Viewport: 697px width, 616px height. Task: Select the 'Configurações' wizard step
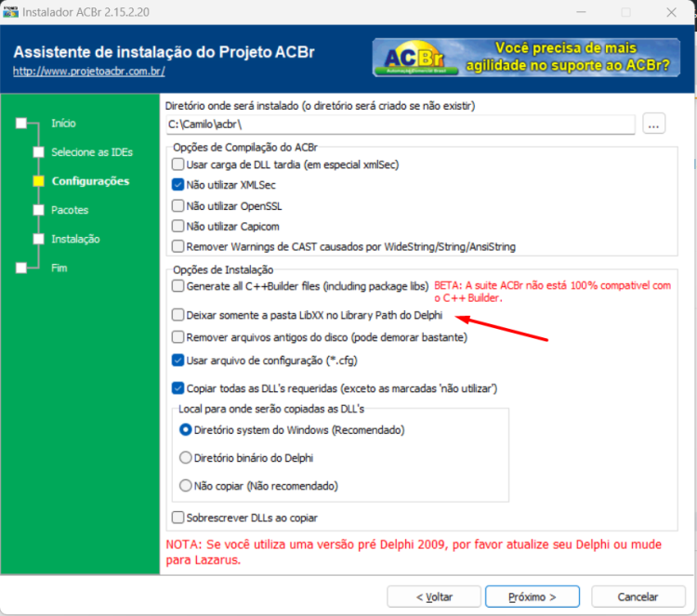[x=91, y=181]
